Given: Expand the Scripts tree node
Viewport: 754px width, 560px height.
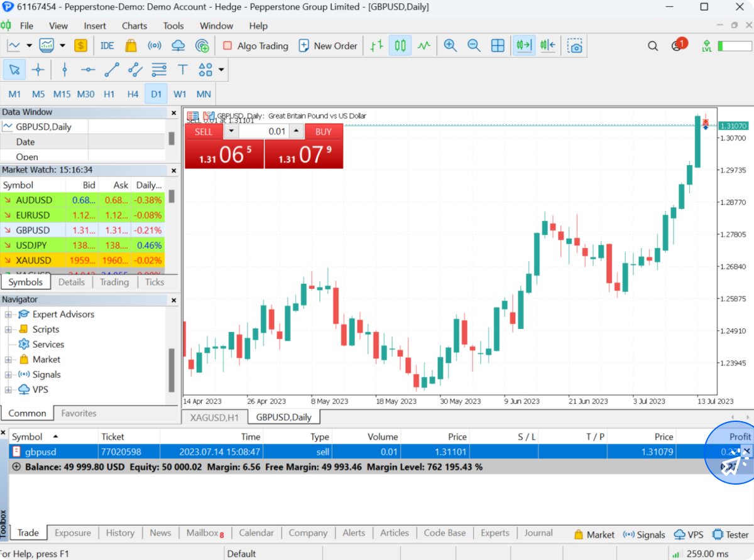Looking at the screenshot, I should coord(9,330).
